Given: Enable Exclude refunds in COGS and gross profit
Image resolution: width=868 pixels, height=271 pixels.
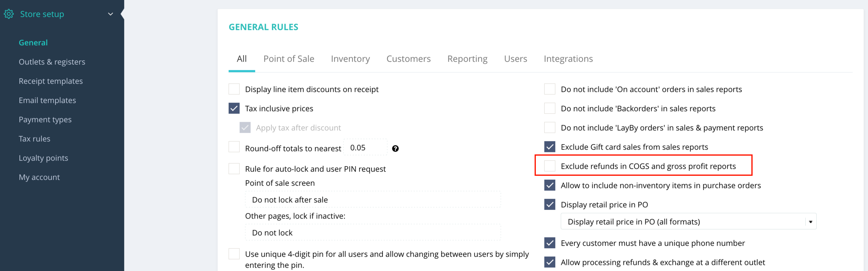Looking at the screenshot, I should tap(550, 166).
